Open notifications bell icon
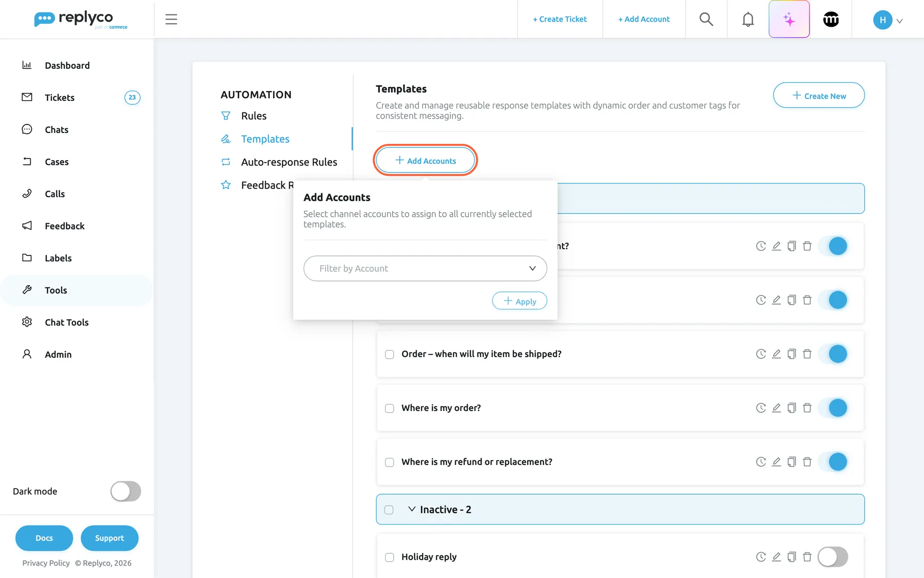This screenshot has width=924, height=578. (748, 20)
